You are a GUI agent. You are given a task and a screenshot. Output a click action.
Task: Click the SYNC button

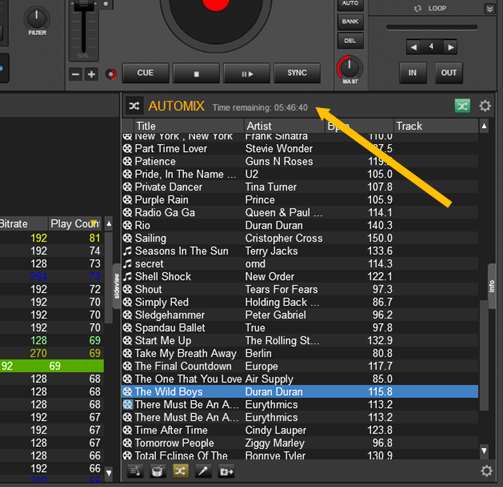point(297,73)
